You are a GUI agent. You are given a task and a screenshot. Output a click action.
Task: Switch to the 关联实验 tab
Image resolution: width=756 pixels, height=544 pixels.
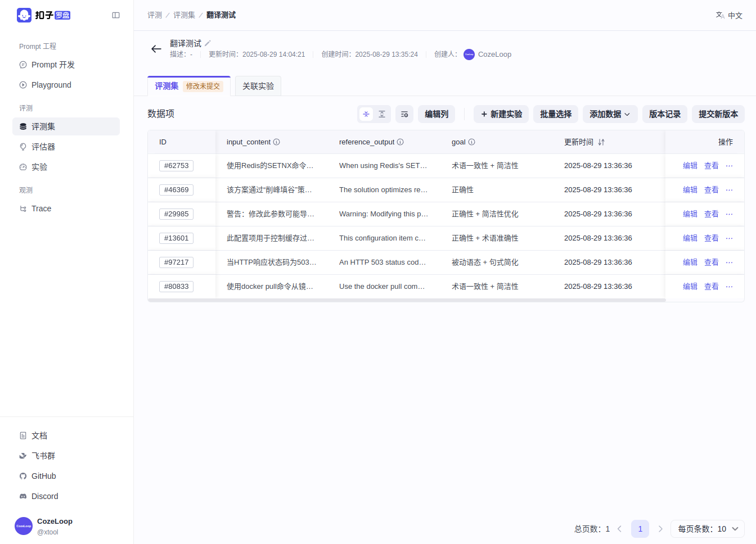point(258,86)
